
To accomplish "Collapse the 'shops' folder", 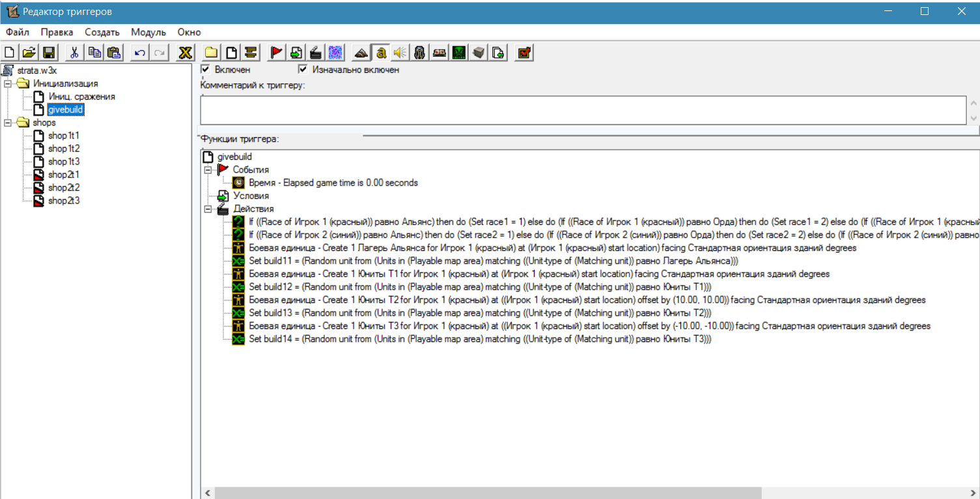I will click(8, 122).
